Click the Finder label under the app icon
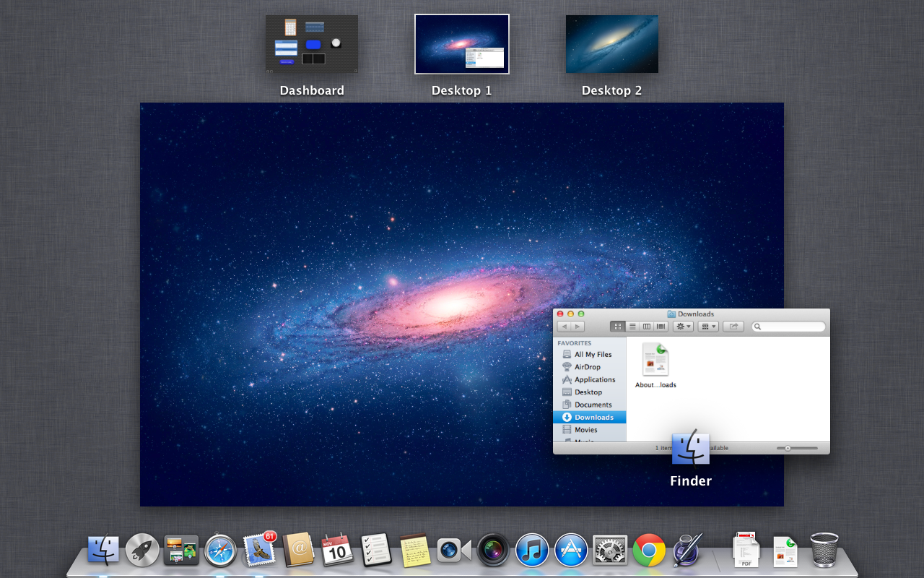This screenshot has width=924, height=578. [x=691, y=481]
